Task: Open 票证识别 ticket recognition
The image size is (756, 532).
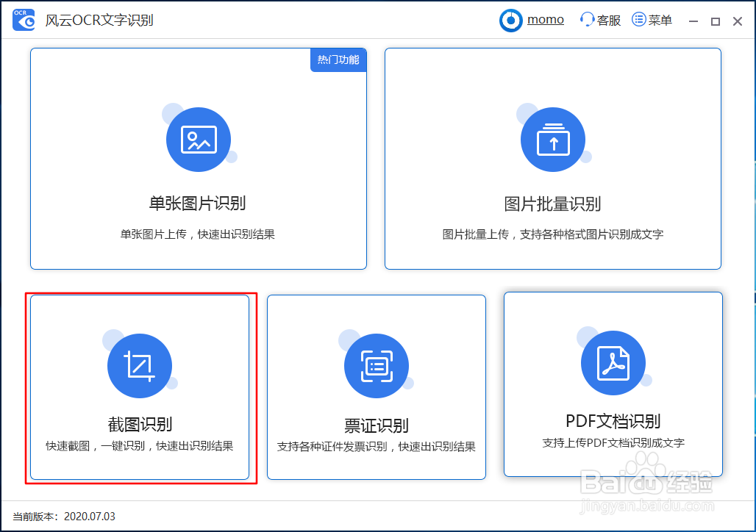Action: [377, 388]
